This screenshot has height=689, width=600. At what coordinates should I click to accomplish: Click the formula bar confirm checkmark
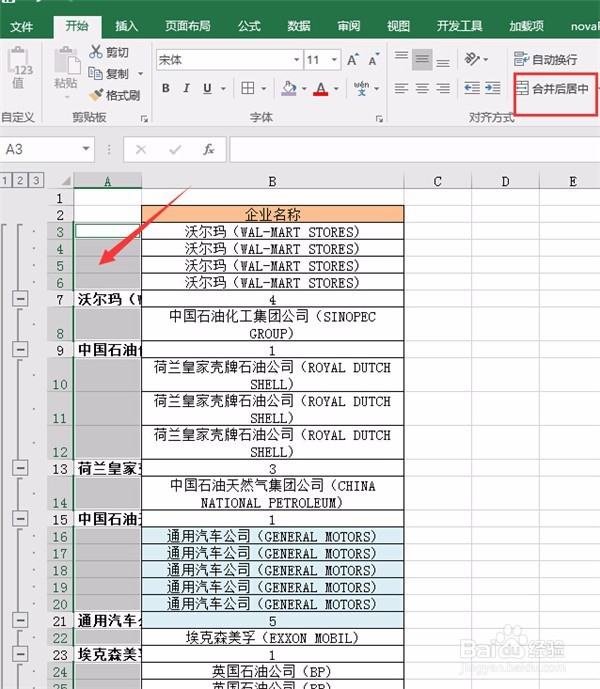tap(175, 149)
